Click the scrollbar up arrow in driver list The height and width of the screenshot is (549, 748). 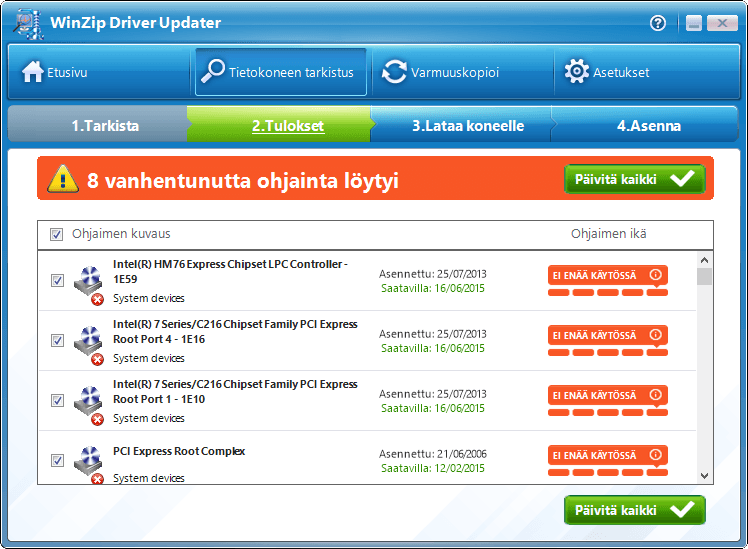(705, 257)
